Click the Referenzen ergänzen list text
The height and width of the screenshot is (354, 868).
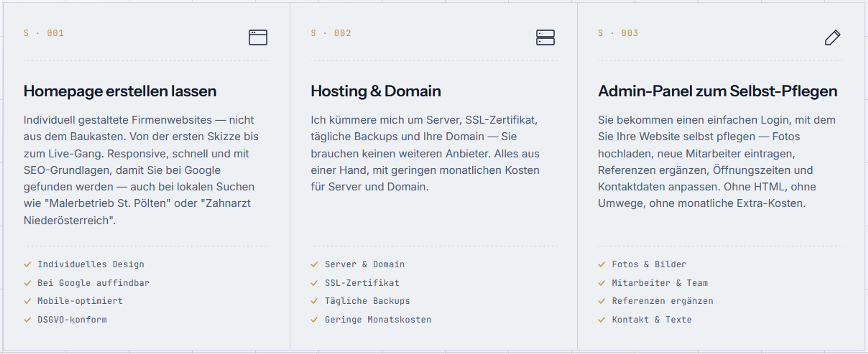coord(663,301)
